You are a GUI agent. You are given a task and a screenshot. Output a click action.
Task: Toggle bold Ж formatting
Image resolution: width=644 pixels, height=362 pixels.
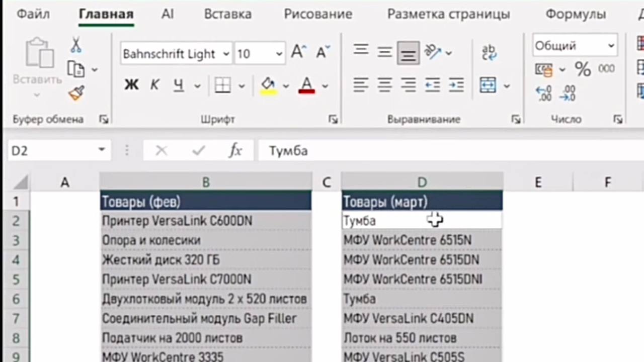131,85
